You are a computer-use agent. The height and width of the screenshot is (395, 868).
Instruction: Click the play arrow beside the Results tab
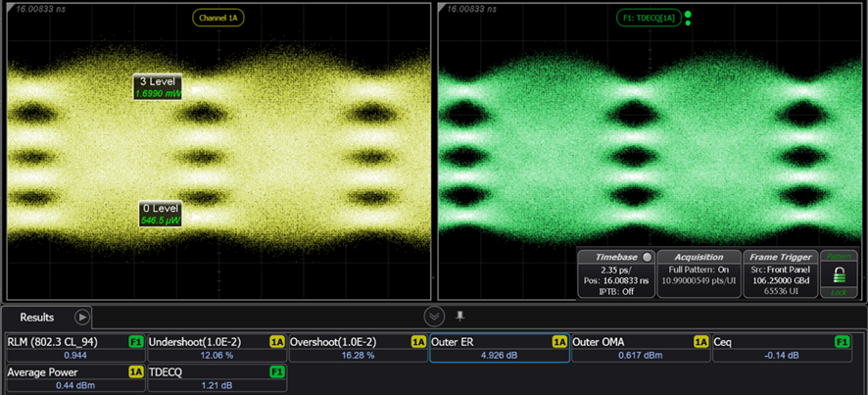tap(82, 317)
